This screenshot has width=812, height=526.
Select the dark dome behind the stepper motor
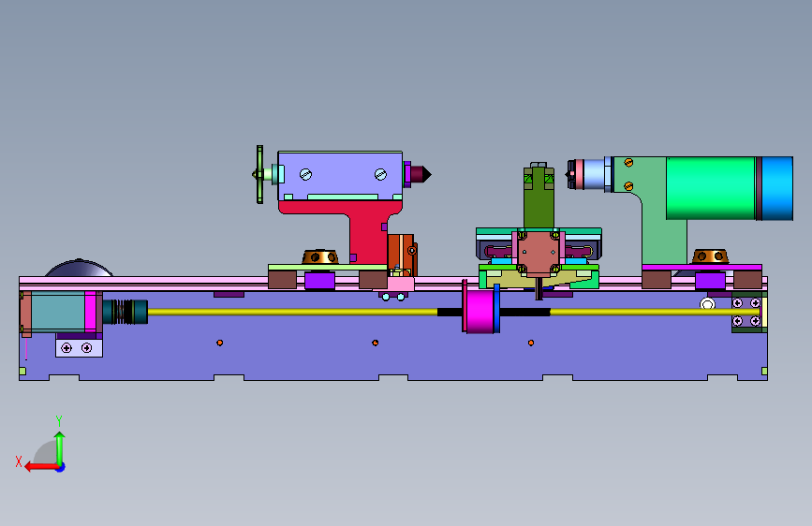pos(79,268)
